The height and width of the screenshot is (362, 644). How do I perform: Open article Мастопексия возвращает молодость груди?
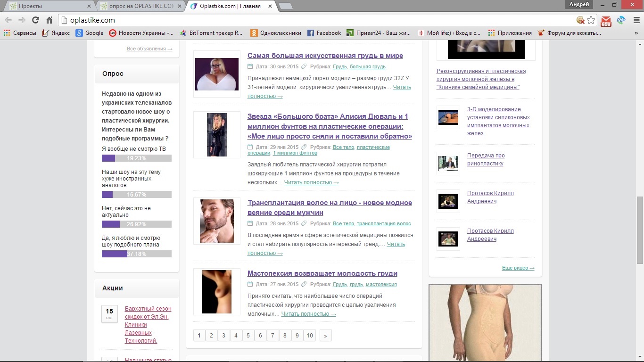pyautogui.click(x=322, y=273)
